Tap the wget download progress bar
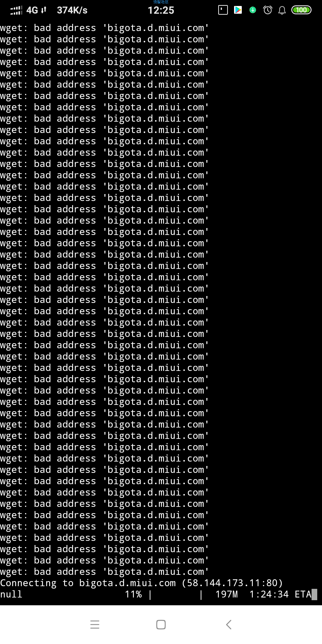The width and height of the screenshot is (322, 644). (176, 594)
